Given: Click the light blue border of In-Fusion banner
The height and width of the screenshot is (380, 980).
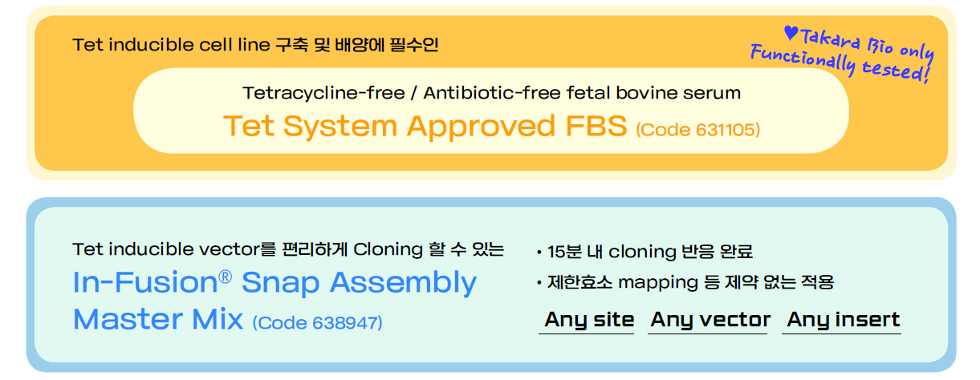Looking at the screenshot, I should [30, 285].
